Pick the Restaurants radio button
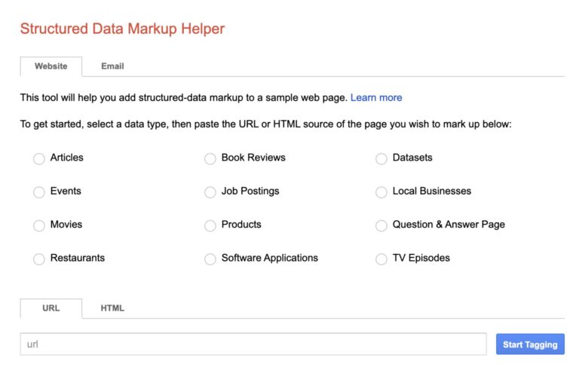 (x=39, y=259)
